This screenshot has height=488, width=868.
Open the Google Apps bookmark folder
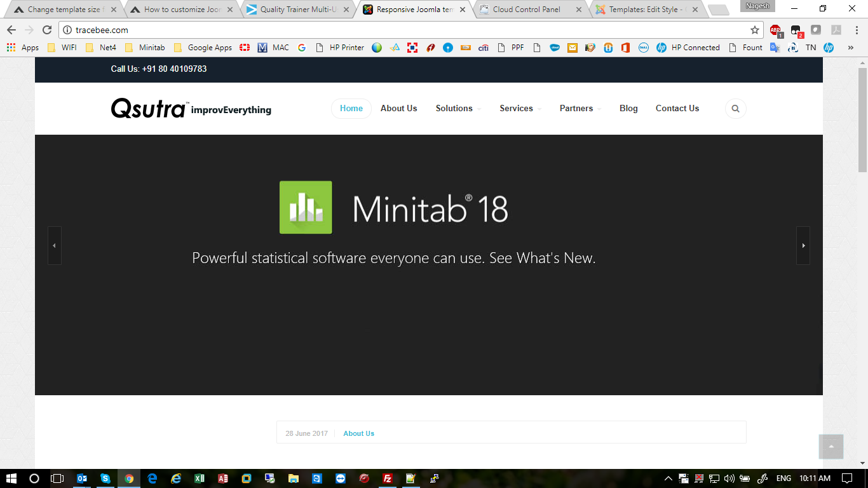203,48
